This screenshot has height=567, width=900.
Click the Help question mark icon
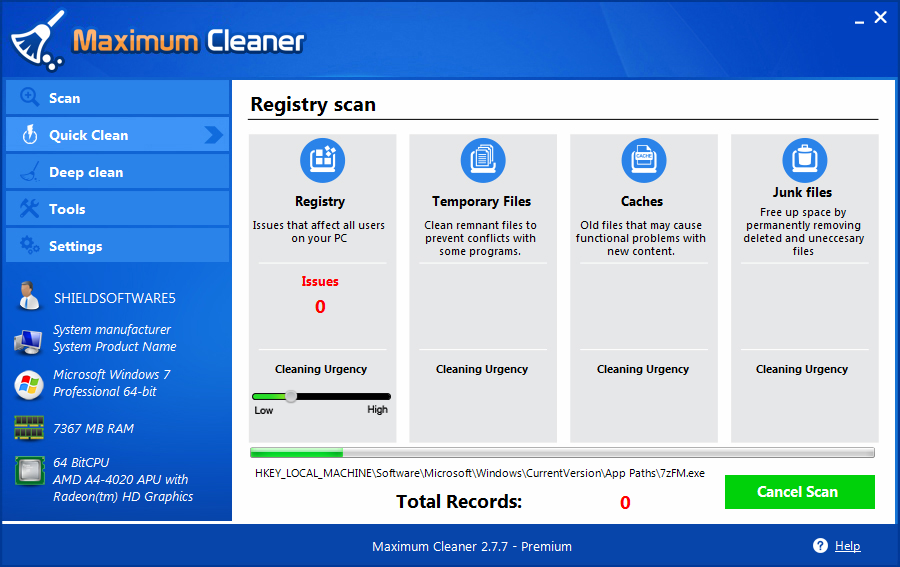[x=820, y=546]
